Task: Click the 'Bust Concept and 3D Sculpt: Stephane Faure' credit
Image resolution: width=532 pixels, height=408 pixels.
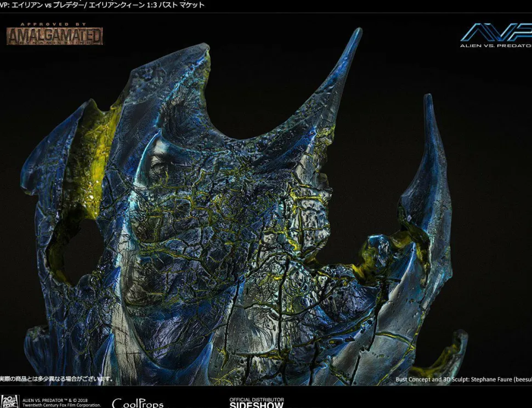Action: (x=463, y=379)
